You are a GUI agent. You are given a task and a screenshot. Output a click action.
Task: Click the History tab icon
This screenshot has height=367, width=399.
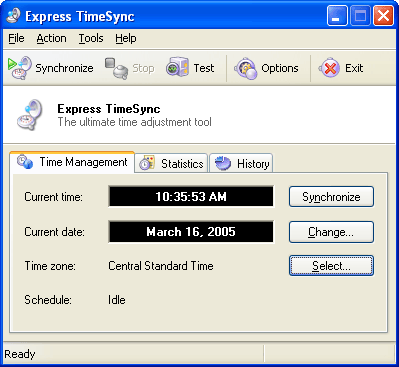(223, 163)
